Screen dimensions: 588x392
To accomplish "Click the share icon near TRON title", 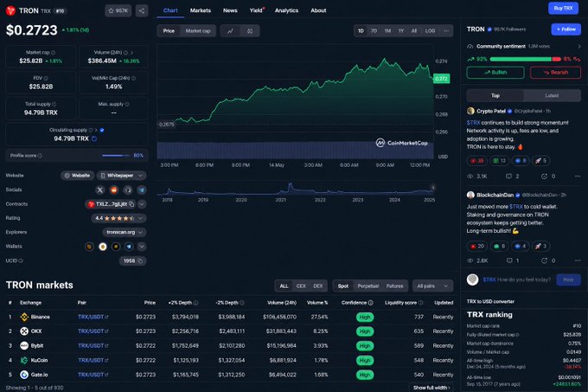I will pyautogui.click(x=142, y=10).
